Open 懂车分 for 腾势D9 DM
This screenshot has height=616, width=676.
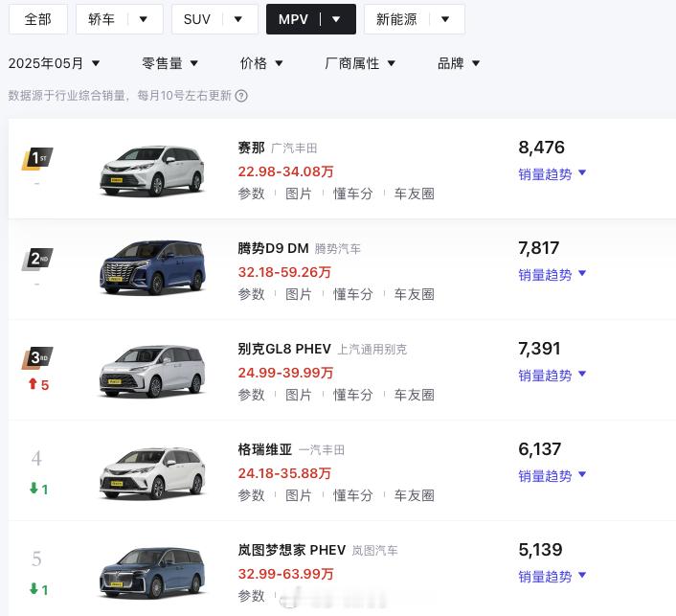pyautogui.click(x=353, y=294)
